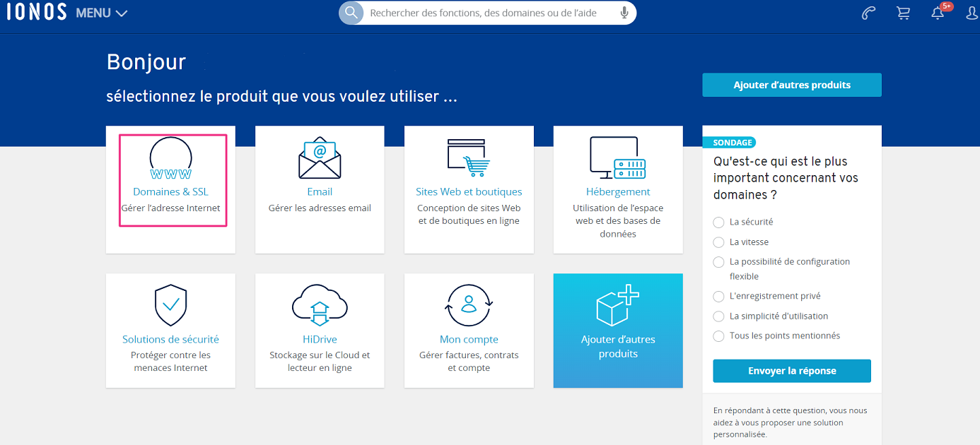Click the SONDAGE badge label
The image size is (980, 445).
731,142
